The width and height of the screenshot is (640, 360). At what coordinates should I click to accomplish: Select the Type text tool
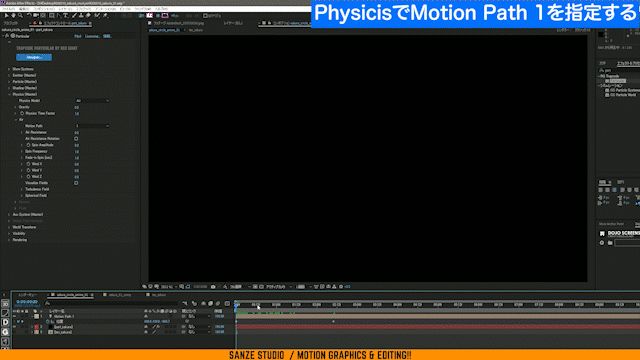point(66,16)
